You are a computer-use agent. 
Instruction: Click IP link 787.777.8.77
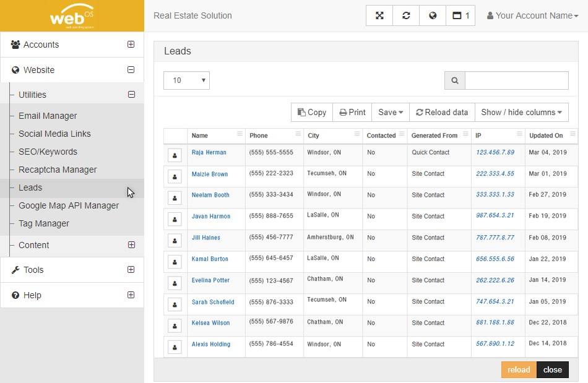(x=495, y=238)
